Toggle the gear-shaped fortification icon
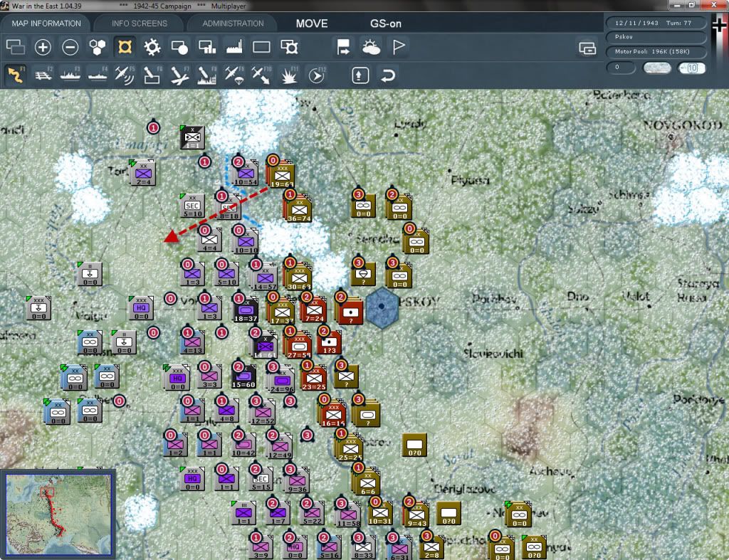The height and width of the screenshot is (560, 729). click(152, 47)
